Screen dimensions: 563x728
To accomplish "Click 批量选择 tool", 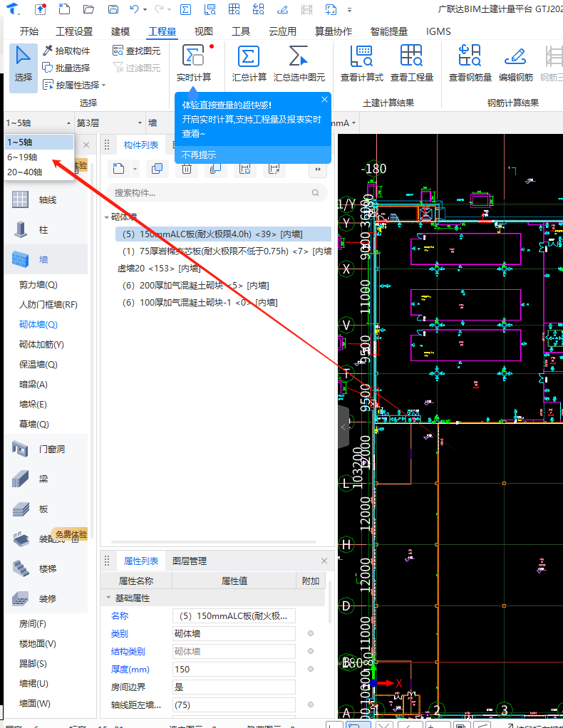I will (x=66, y=68).
